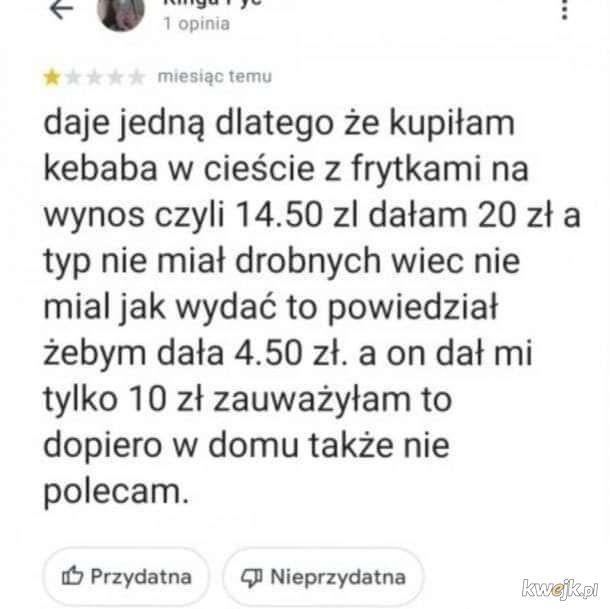
Task: Click the first gold rating star
Action: 52,77
